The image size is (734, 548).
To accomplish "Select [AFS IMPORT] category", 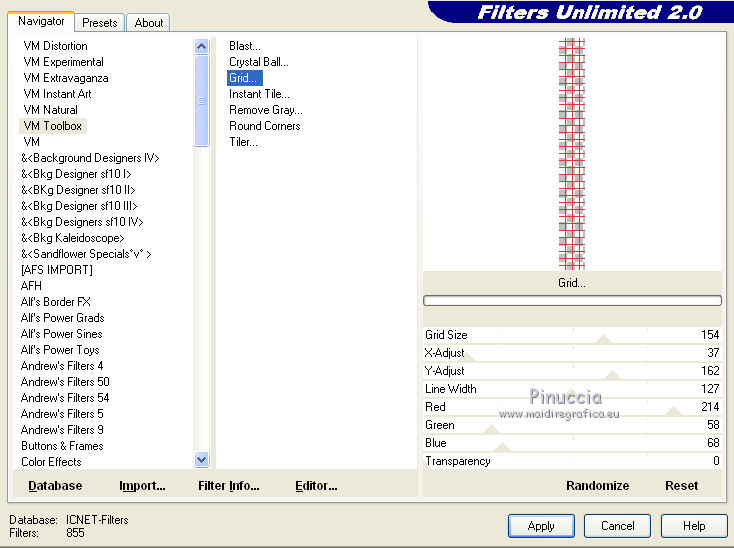I will tap(57, 270).
